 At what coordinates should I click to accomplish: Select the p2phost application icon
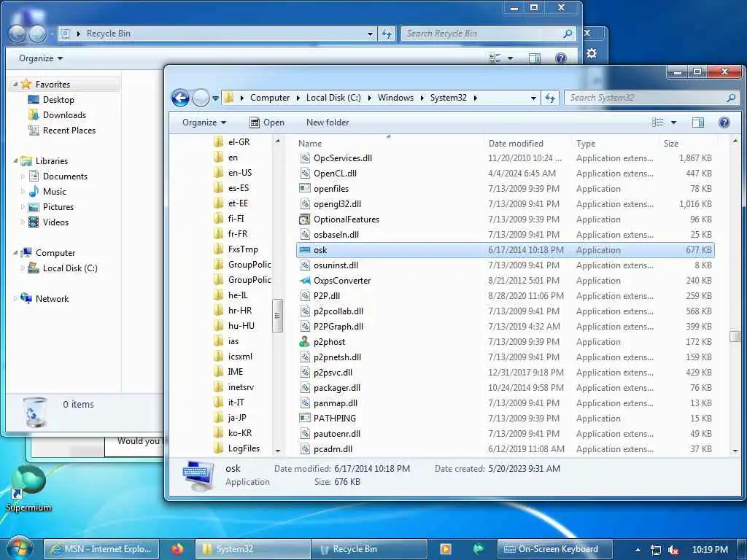[x=305, y=342]
